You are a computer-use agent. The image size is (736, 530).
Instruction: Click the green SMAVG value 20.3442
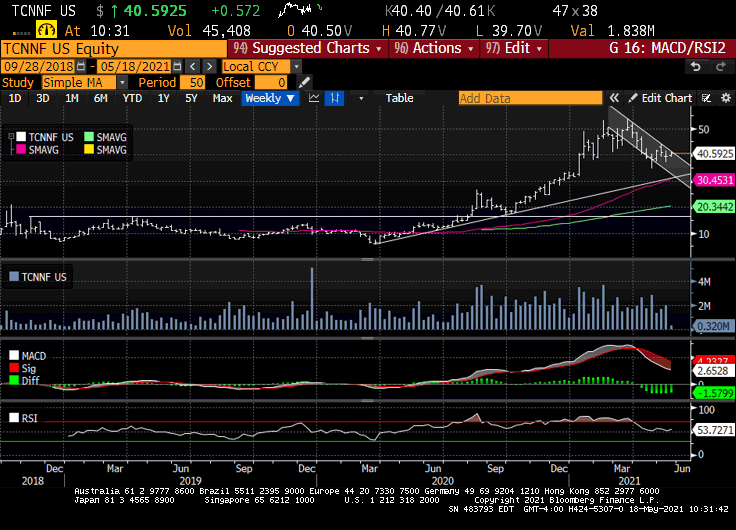pos(714,207)
